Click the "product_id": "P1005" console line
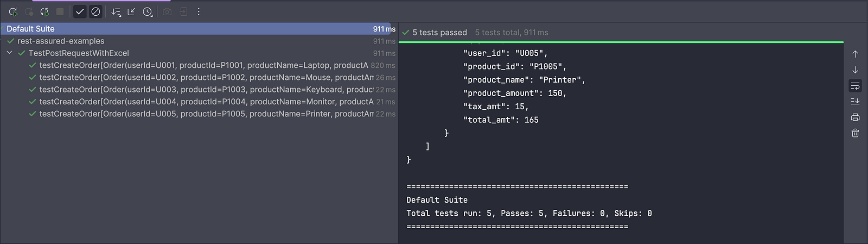 pos(515,66)
